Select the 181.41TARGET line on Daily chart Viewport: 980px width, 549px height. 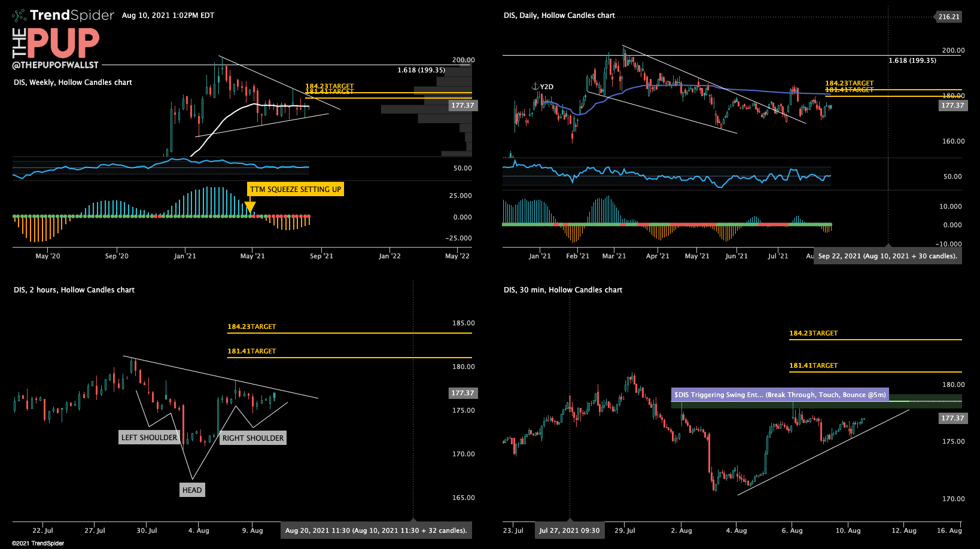(850, 90)
